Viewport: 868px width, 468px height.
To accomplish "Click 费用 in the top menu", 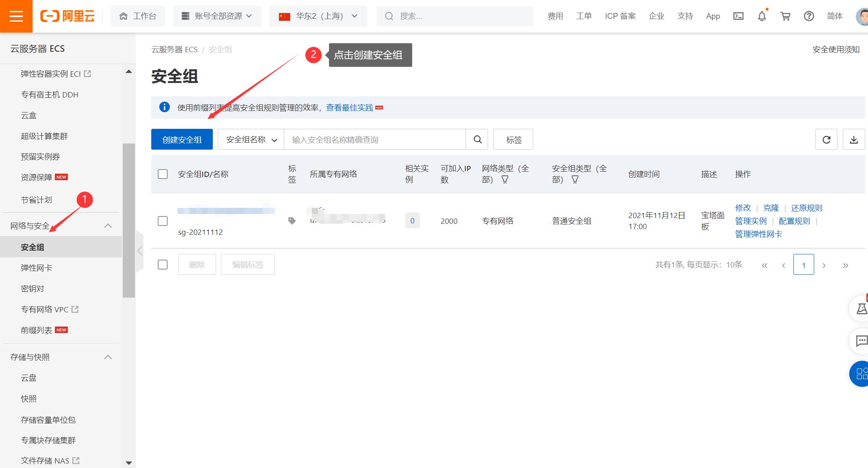I will pos(555,16).
